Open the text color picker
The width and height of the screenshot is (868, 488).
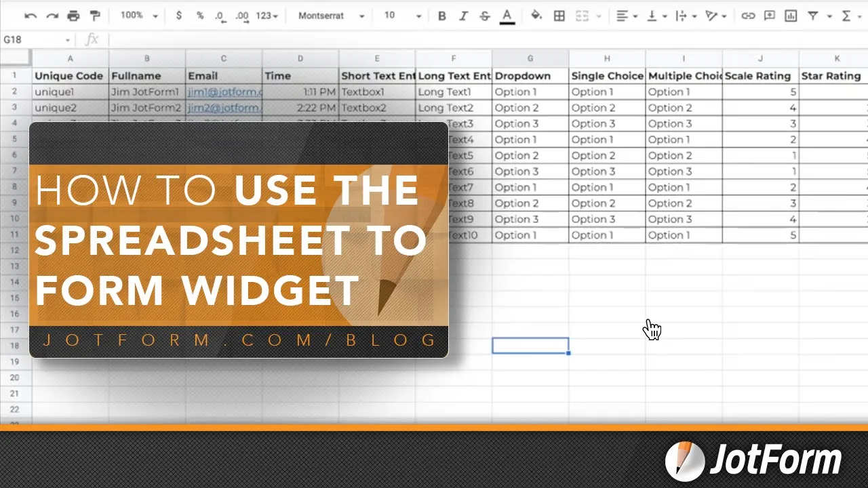tap(507, 16)
